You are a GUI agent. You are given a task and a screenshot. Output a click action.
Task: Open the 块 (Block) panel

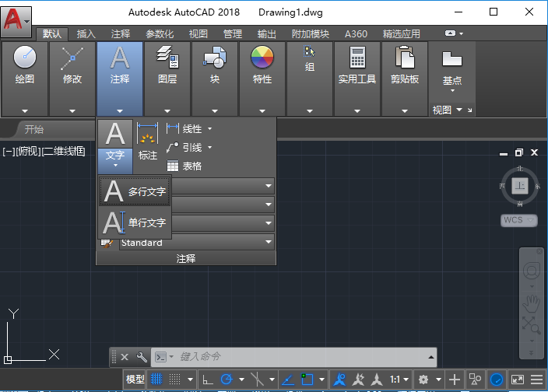[x=215, y=79]
